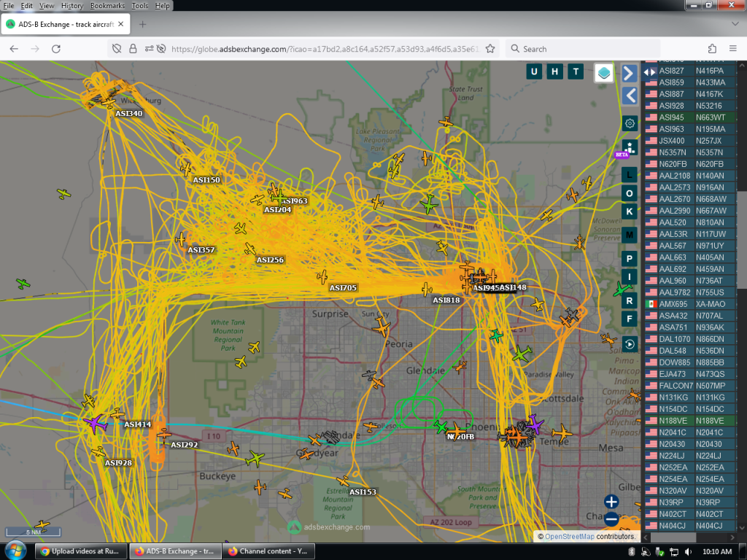747x560 pixels.
Task: Open the volume tray icon
Action: click(x=688, y=551)
